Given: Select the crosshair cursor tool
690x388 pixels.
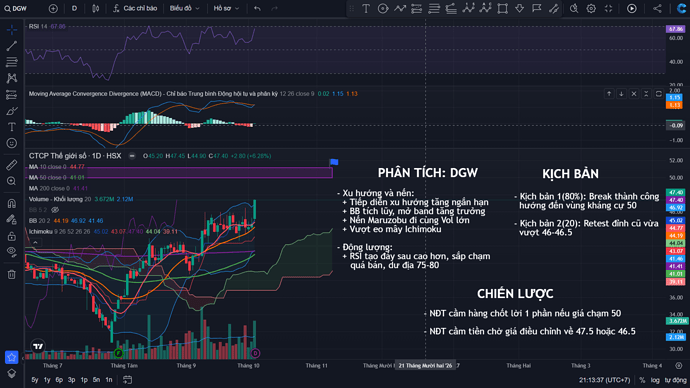Looking at the screenshot, I should point(12,29).
